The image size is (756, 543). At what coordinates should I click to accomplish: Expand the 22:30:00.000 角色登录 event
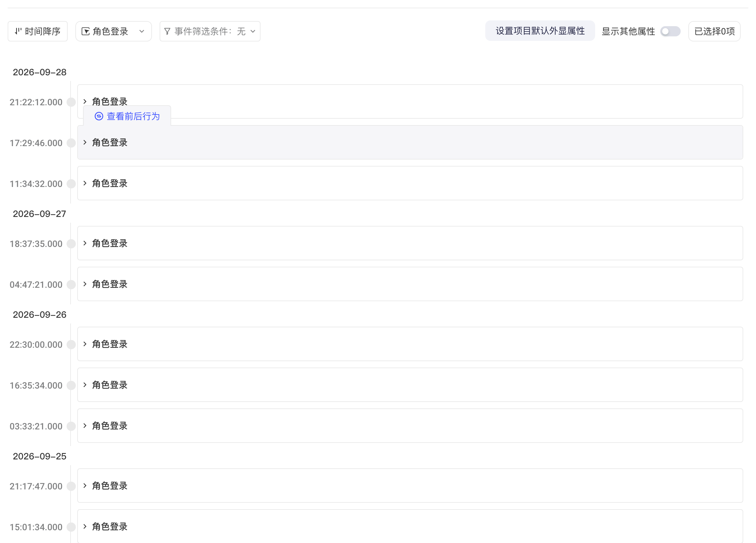click(85, 344)
